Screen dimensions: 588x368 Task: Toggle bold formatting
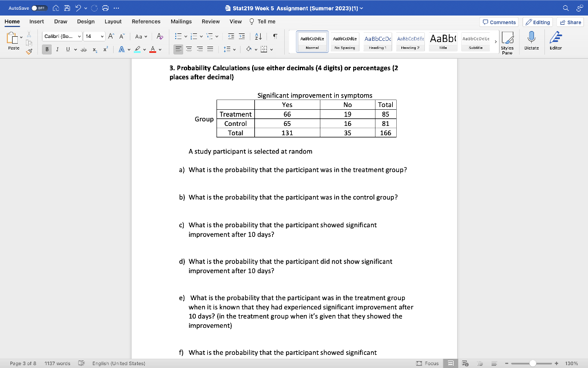pos(47,49)
